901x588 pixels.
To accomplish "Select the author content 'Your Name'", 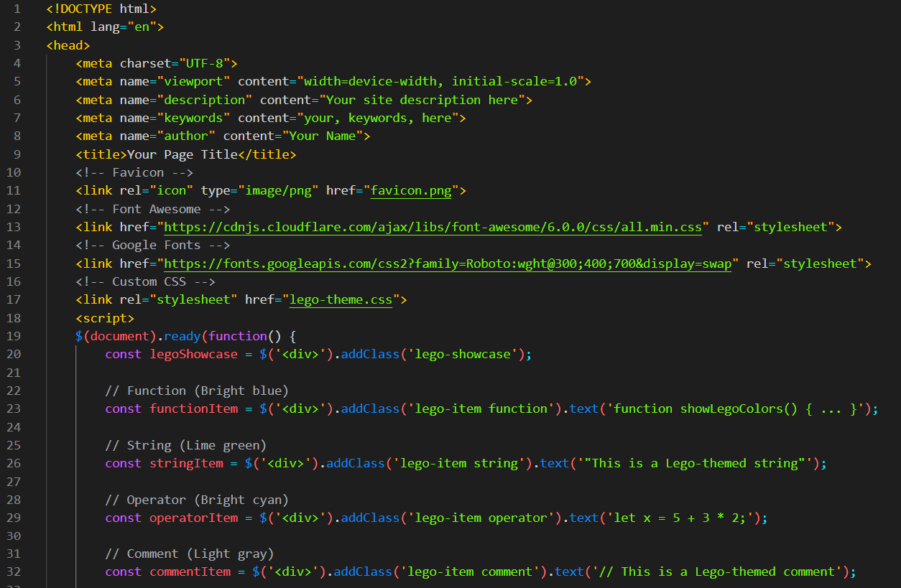I will point(325,136).
